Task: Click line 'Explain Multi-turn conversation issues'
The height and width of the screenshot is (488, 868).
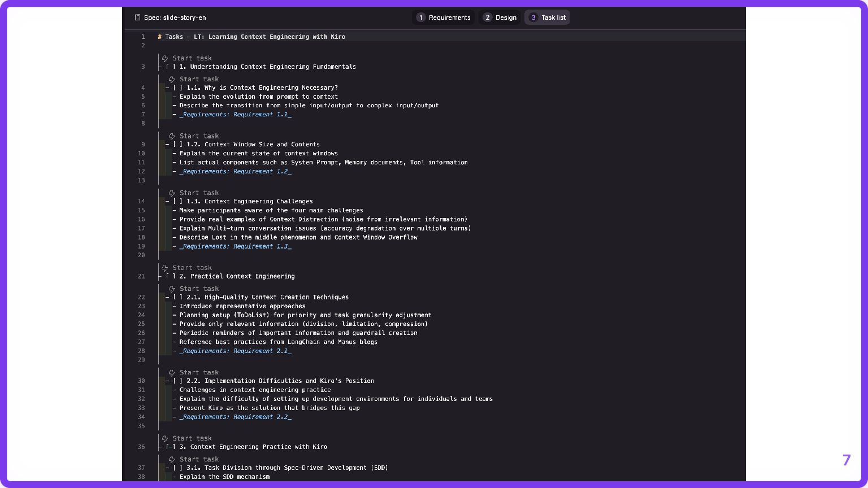Action: pyautogui.click(x=325, y=229)
